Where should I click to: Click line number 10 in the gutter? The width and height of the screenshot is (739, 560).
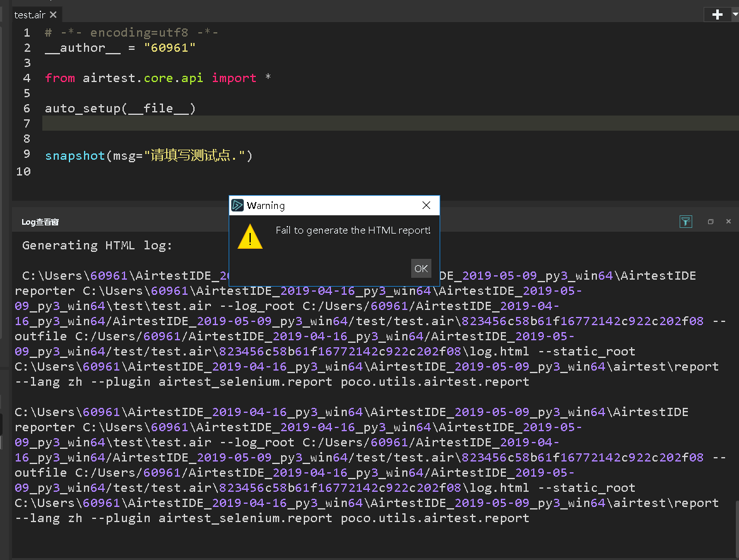[23, 172]
